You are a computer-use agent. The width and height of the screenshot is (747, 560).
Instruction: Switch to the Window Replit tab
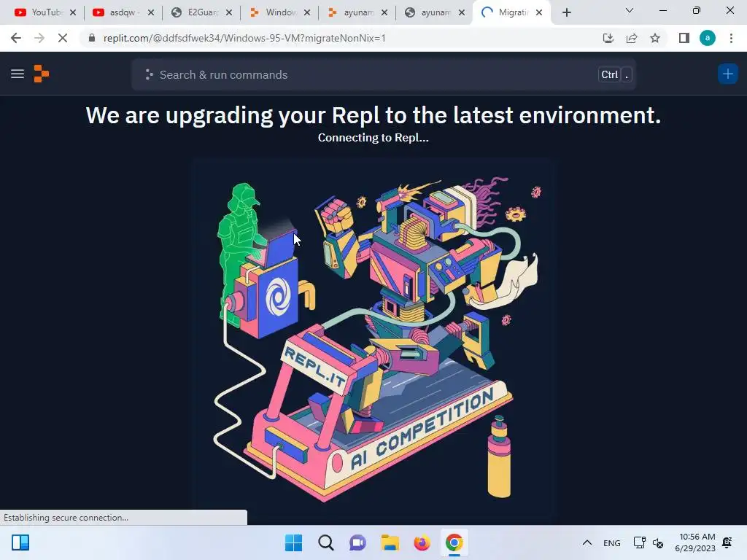pos(274,12)
